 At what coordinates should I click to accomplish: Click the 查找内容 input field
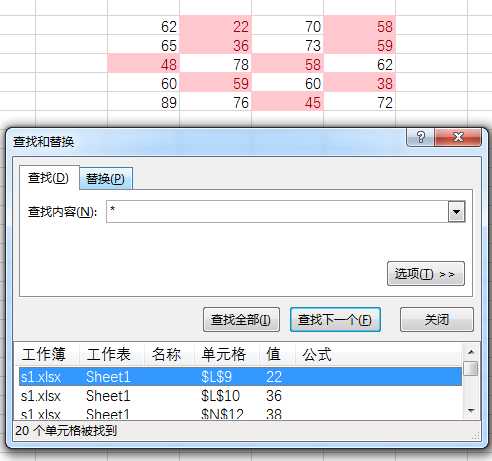277,211
